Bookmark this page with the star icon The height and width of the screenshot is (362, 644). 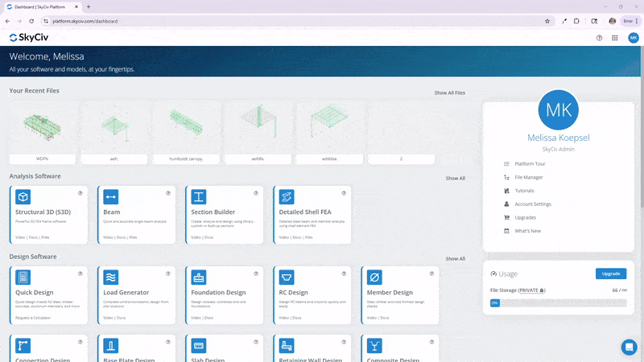[547, 21]
